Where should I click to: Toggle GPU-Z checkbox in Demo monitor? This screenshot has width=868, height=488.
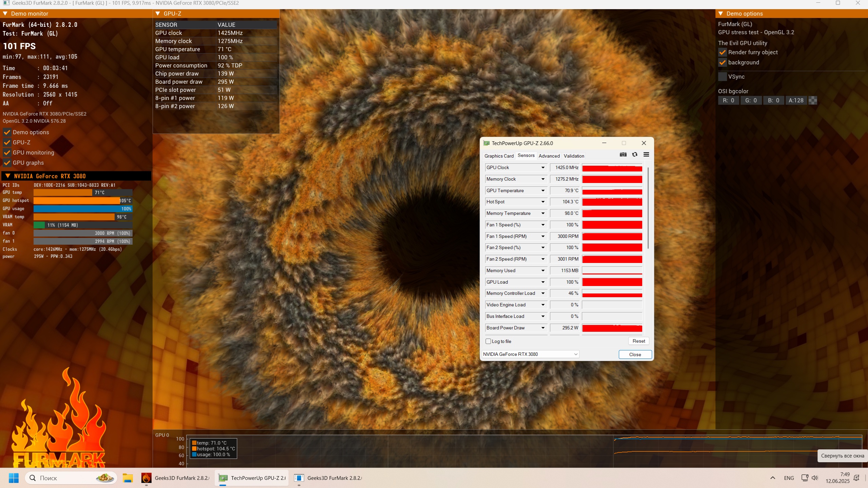(x=7, y=142)
